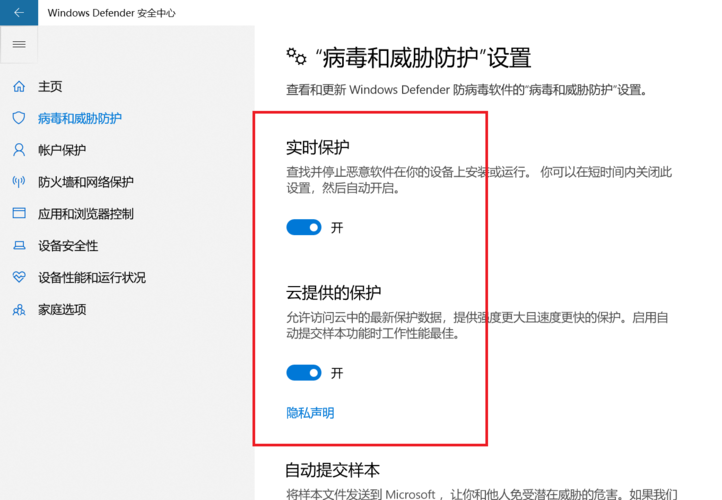Open the 帐户保护 section
The image size is (722, 500).
pos(62,150)
